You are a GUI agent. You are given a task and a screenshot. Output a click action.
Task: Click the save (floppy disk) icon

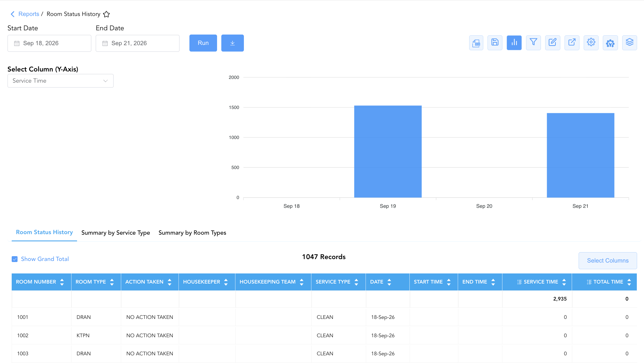(x=495, y=43)
